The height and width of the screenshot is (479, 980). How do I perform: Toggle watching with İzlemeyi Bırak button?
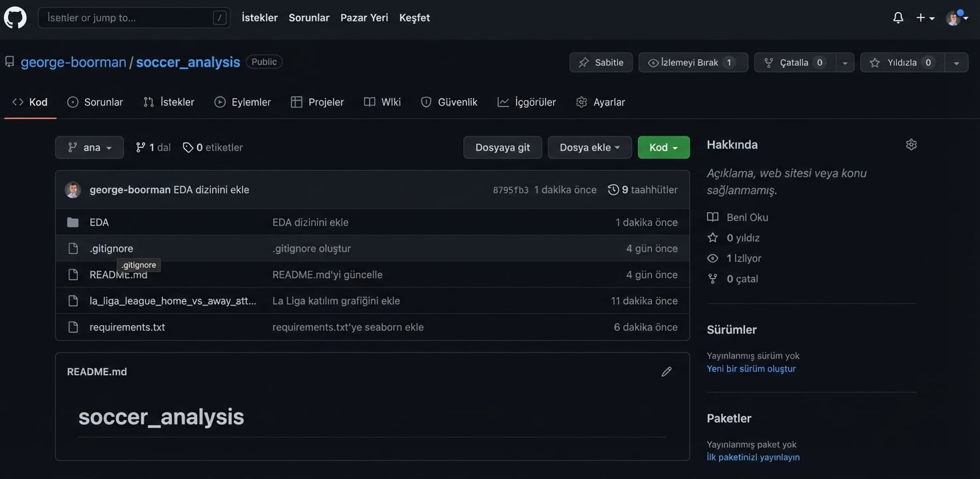tap(692, 63)
